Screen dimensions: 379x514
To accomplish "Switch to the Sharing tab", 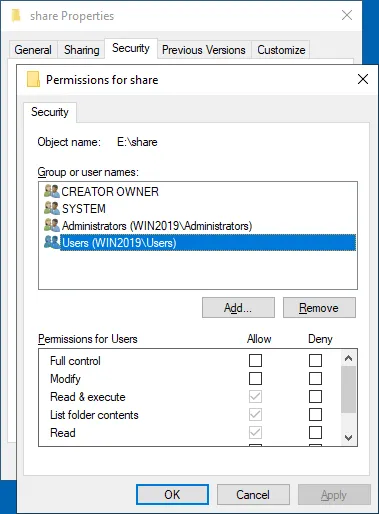I will (x=82, y=50).
